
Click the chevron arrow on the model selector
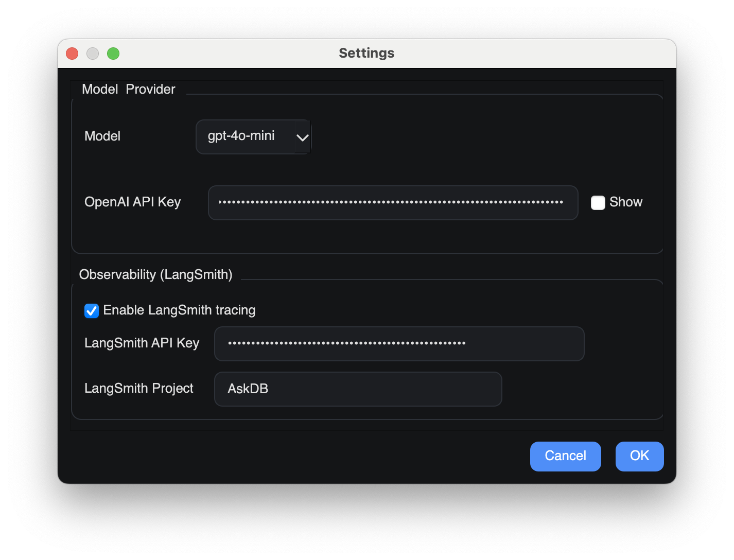[x=303, y=137]
